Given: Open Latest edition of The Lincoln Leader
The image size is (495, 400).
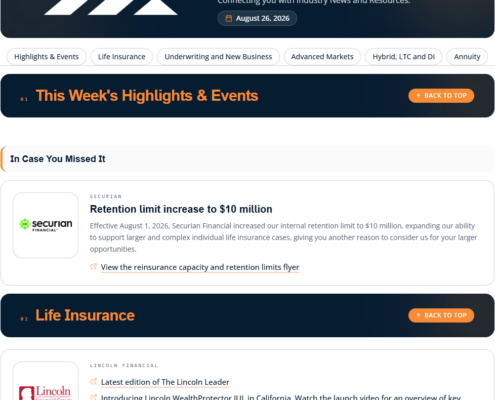Looking at the screenshot, I should [x=165, y=382].
